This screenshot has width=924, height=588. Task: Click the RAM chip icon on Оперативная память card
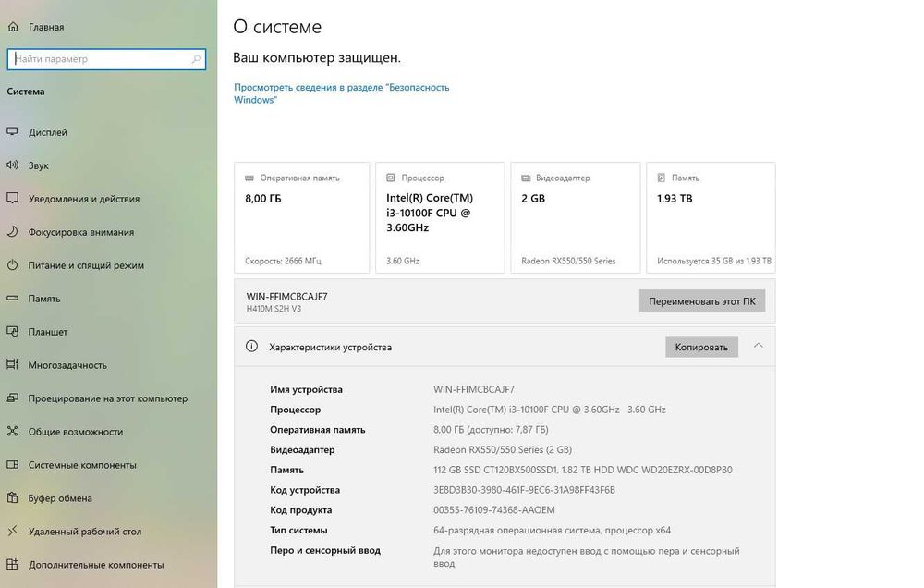coord(249,178)
